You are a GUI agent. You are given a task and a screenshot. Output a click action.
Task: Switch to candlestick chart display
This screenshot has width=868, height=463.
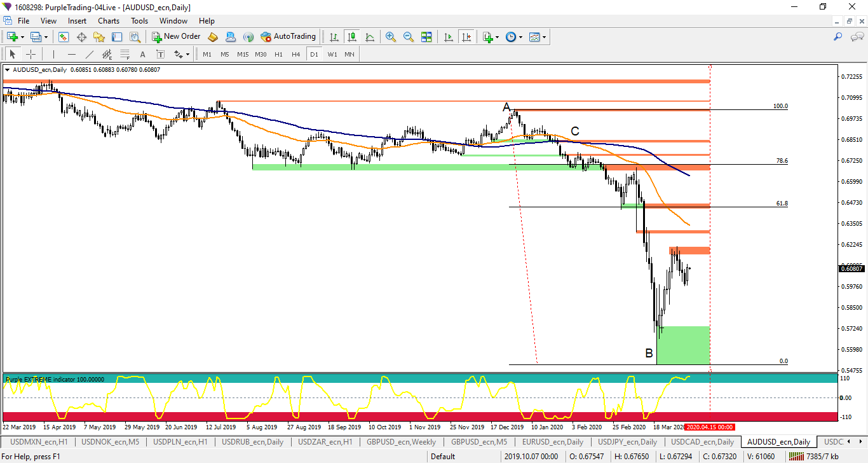pos(351,37)
